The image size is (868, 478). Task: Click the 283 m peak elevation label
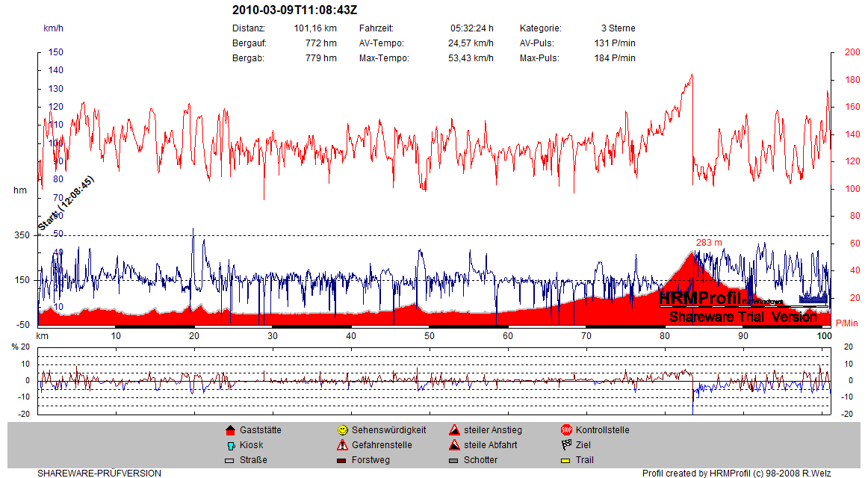click(709, 243)
